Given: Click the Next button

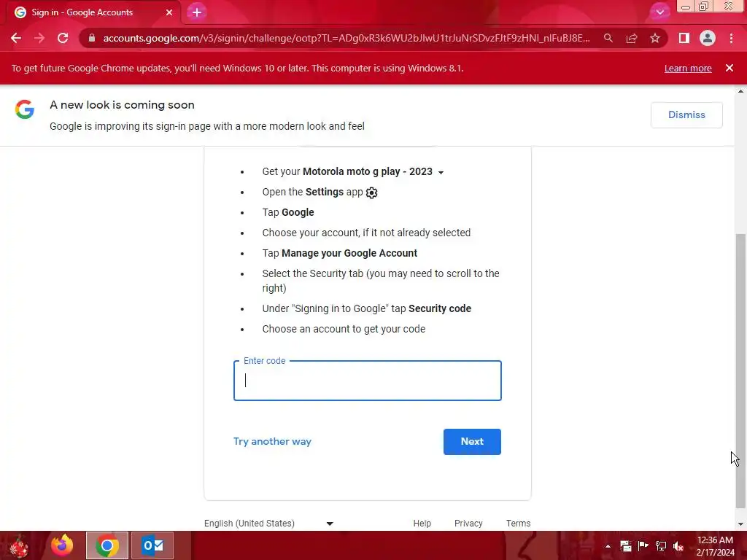Looking at the screenshot, I should point(472,441).
